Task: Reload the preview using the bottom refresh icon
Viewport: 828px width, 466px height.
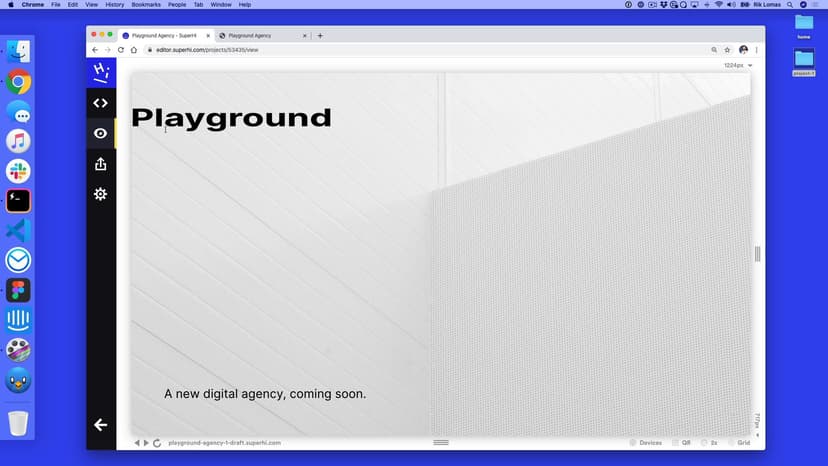Action: (x=157, y=442)
